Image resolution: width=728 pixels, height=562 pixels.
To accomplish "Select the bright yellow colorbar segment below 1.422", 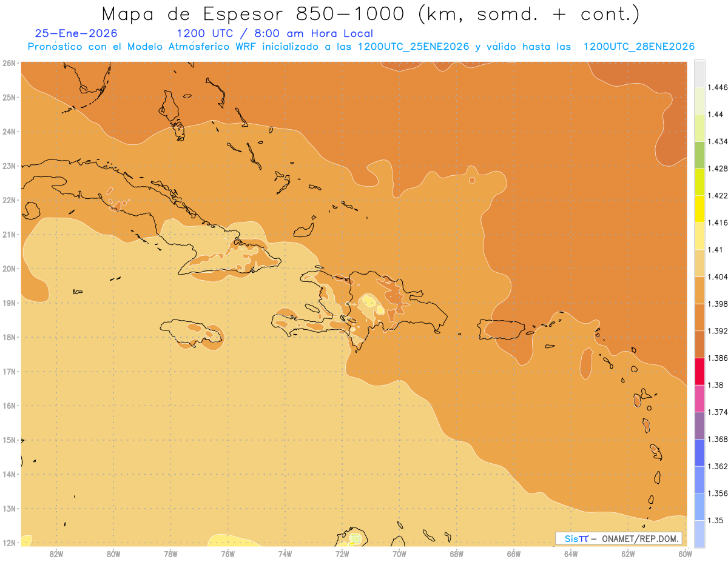I will click(699, 209).
